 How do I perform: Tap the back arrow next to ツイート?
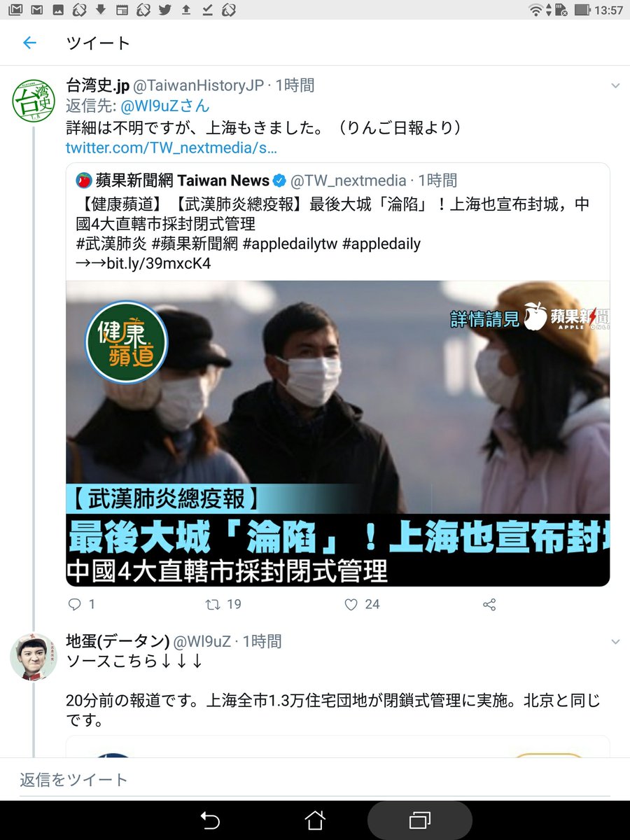click(29, 43)
